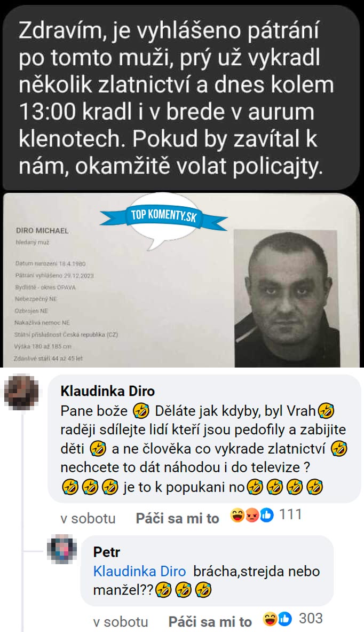The width and height of the screenshot is (364, 632).
Task: Open Klaudinka Diro's blurred profile avatar
Action: 21,392
